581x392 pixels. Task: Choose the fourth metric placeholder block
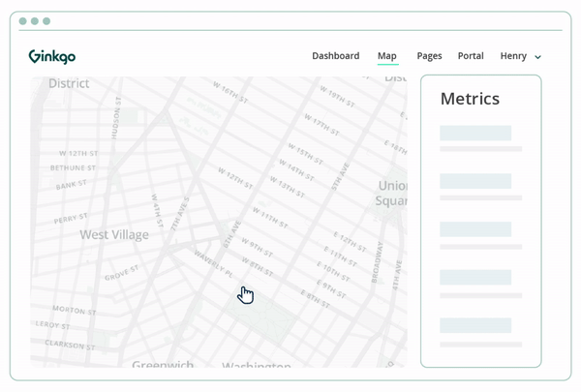pos(475,278)
